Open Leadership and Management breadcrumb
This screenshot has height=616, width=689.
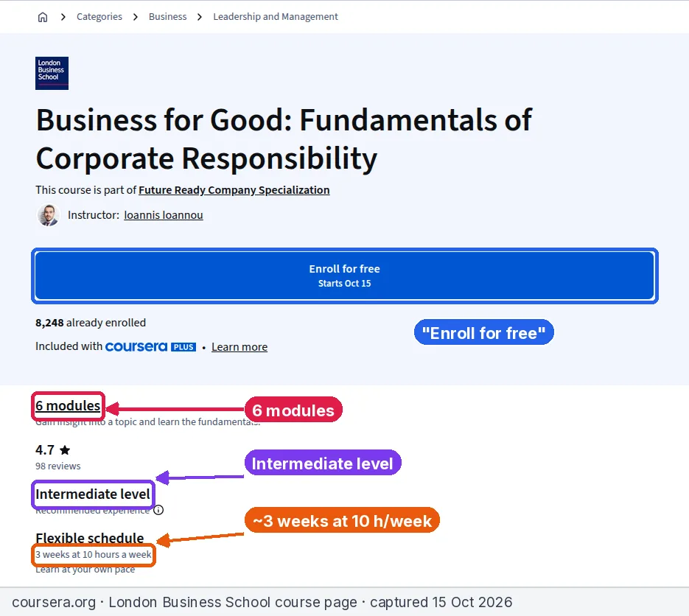click(x=276, y=17)
